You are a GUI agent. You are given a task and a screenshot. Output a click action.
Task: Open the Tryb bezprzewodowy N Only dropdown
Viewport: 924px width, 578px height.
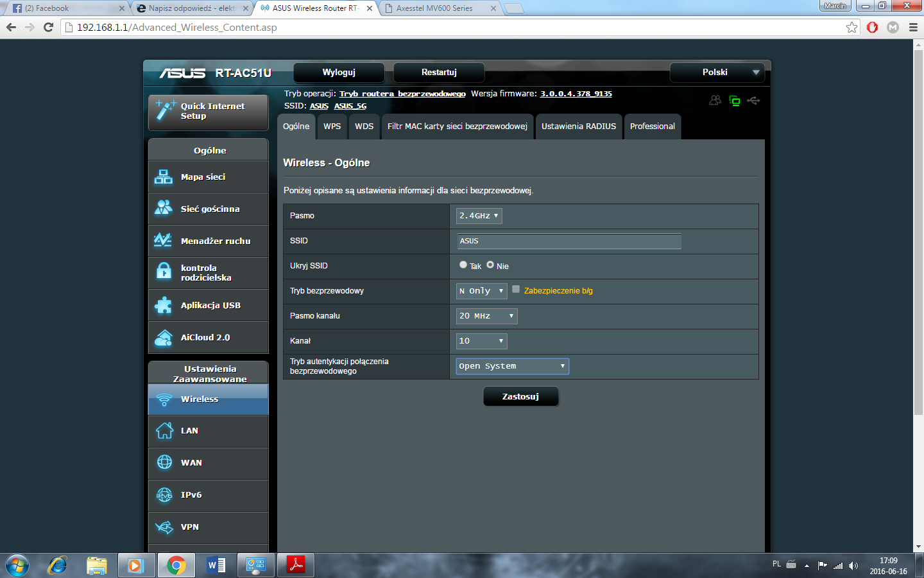[481, 291]
